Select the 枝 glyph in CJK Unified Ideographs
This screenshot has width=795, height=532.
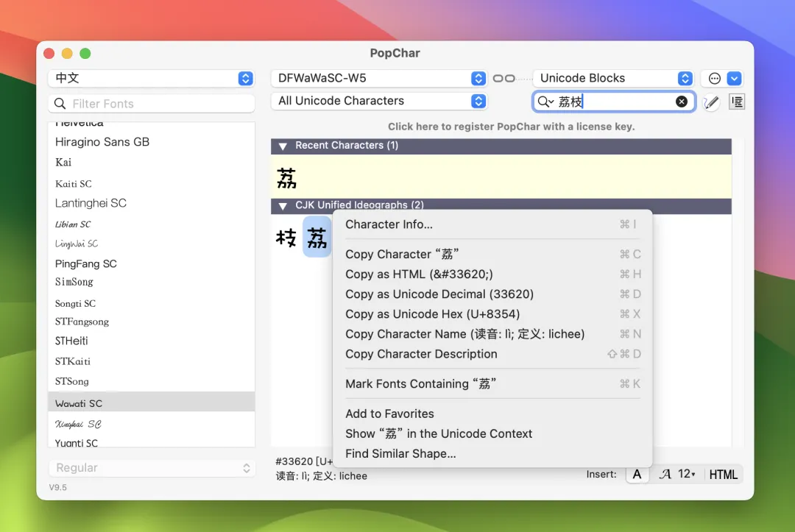pyautogui.click(x=286, y=237)
